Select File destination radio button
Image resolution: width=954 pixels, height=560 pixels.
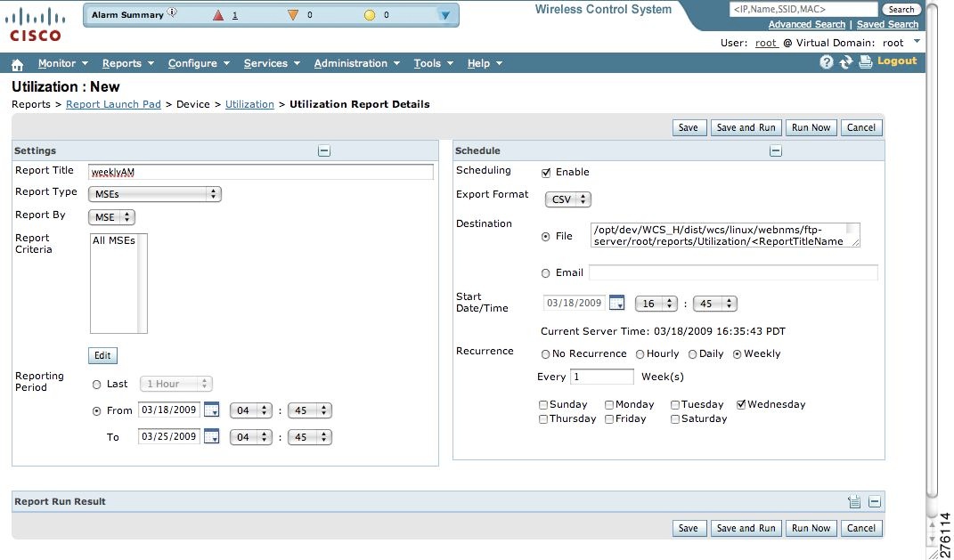(x=545, y=237)
